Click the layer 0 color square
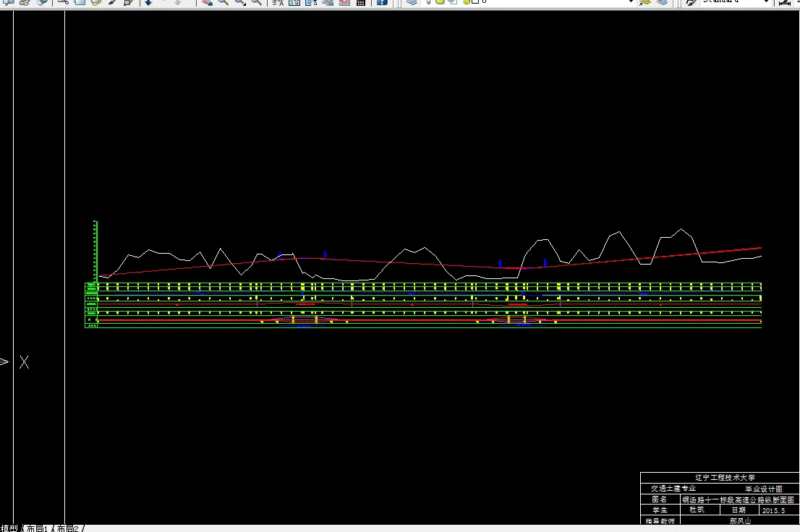This screenshot has width=800, height=532. [475, 1]
